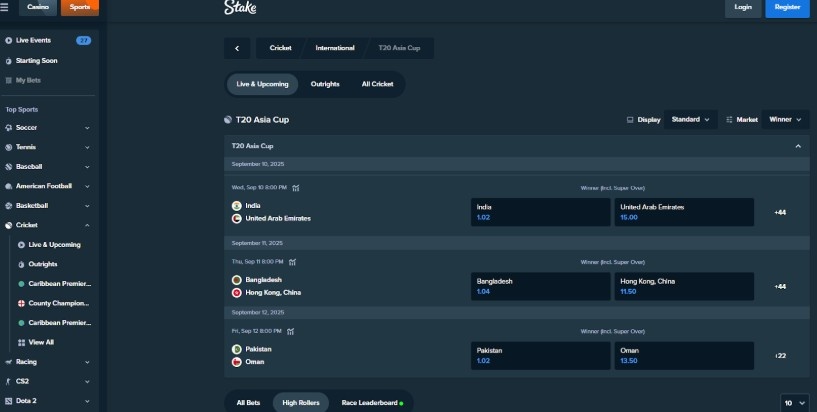Click stats icon for Bangladesh match
The width and height of the screenshot is (817, 412).
[x=292, y=262]
